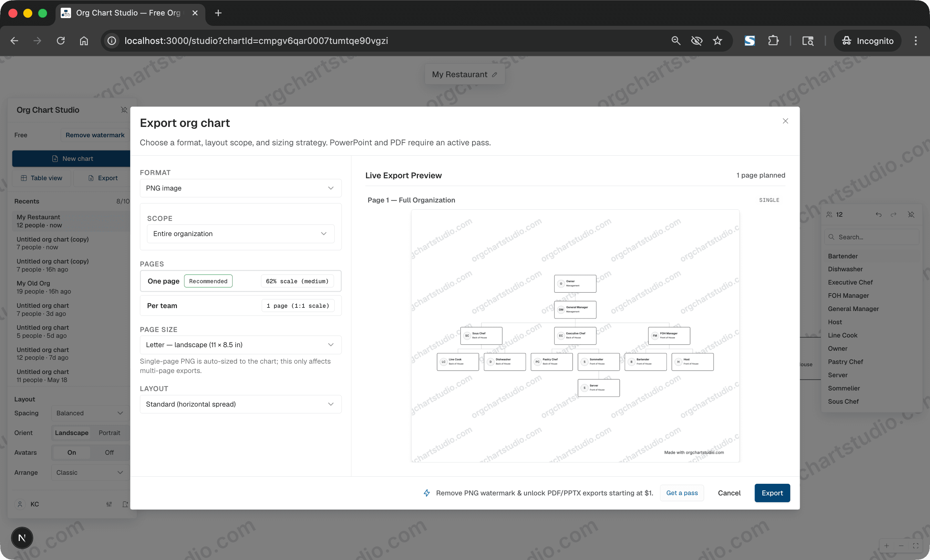
Task: Open My Old Org recent chart
Action: point(72,287)
